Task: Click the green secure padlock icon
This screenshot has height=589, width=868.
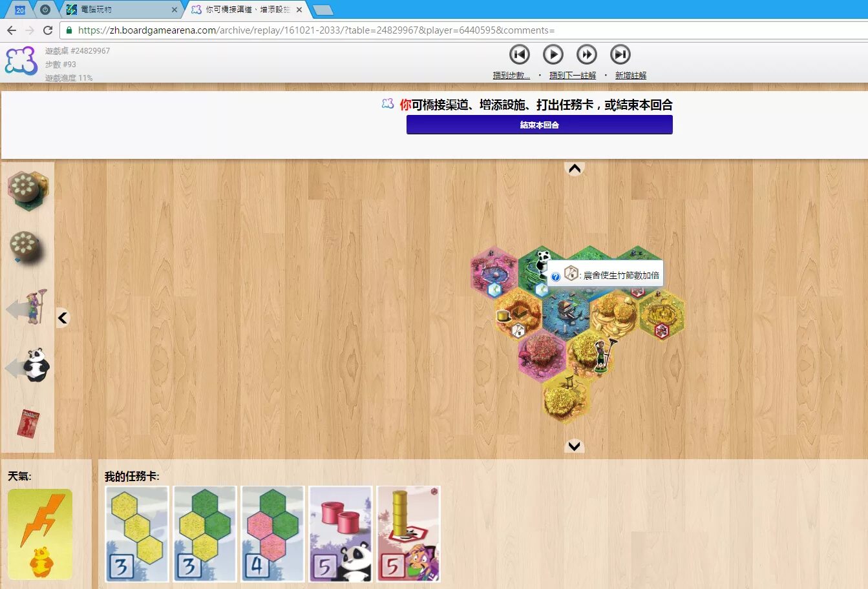Action: 69,30
